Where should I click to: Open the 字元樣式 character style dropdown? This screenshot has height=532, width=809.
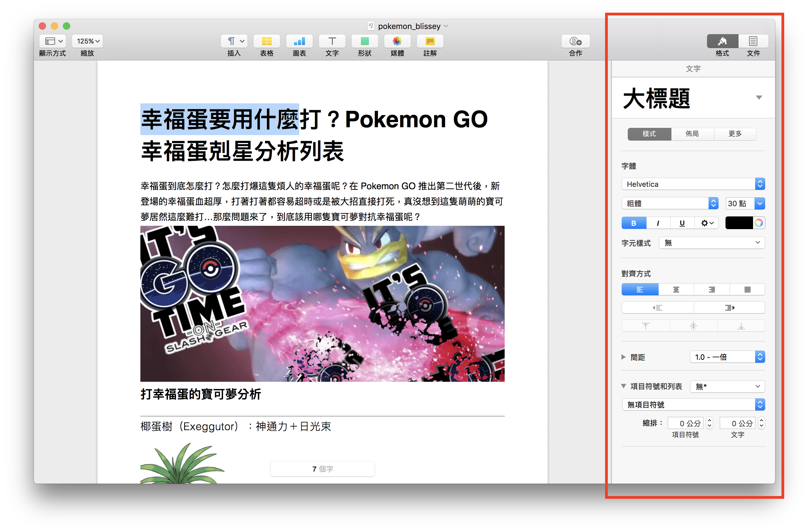click(712, 243)
